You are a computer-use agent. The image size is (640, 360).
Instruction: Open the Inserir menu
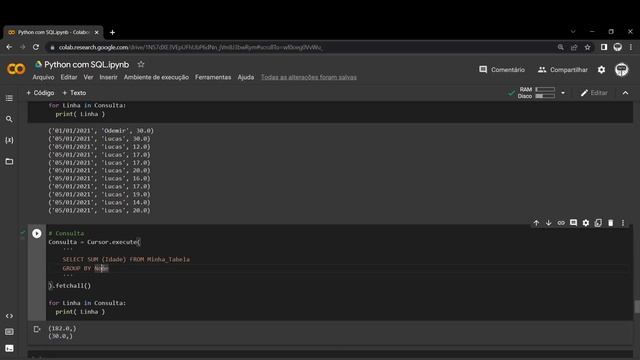point(108,77)
